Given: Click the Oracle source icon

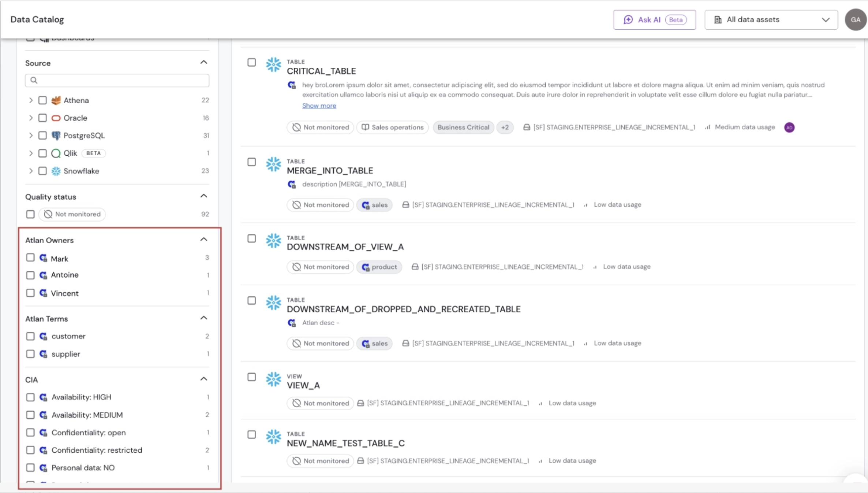Looking at the screenshot, I should click(56, 118).
